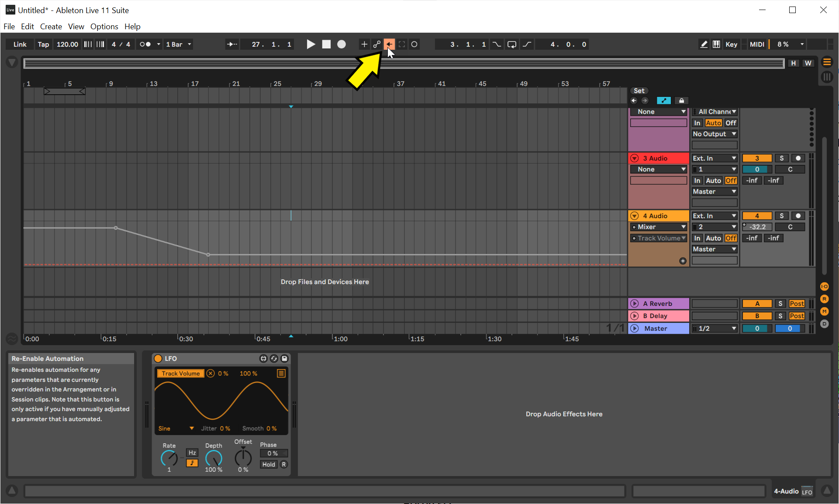Click the LFO Save Preset disk icon

[284, 359]
